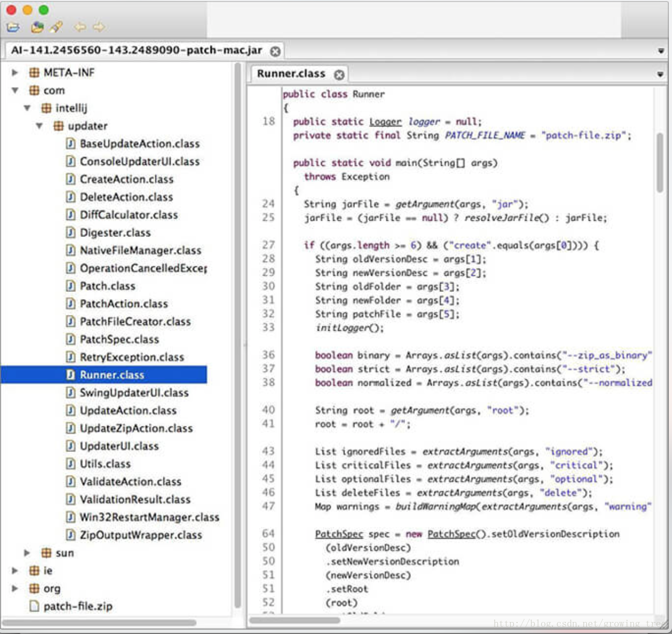Click the Patch.class file icon
Image resolution: width=672 pixels, height=634 pixels.
coord(71,286)
